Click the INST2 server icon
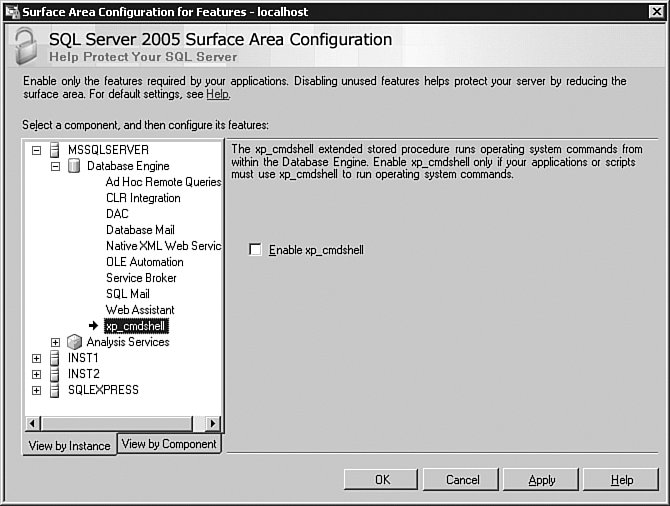Image resolution: width=670 pixels, height=506 pixels. click(54, 374)
